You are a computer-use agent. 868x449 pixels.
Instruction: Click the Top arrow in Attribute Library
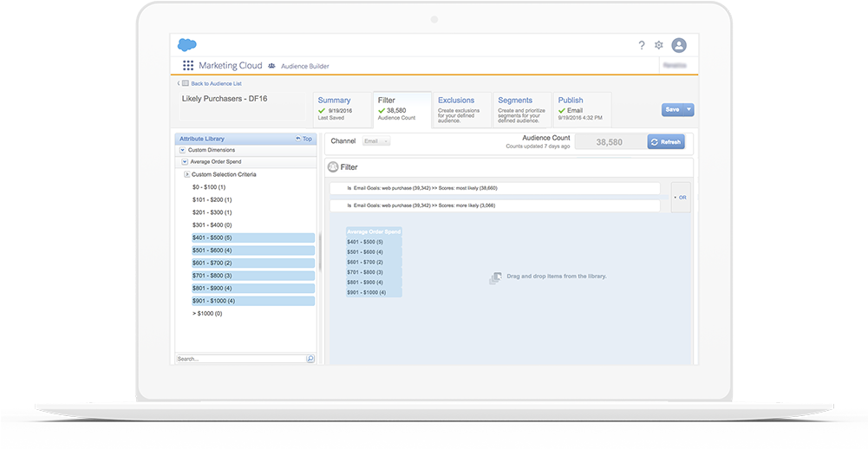coord(303,139)
